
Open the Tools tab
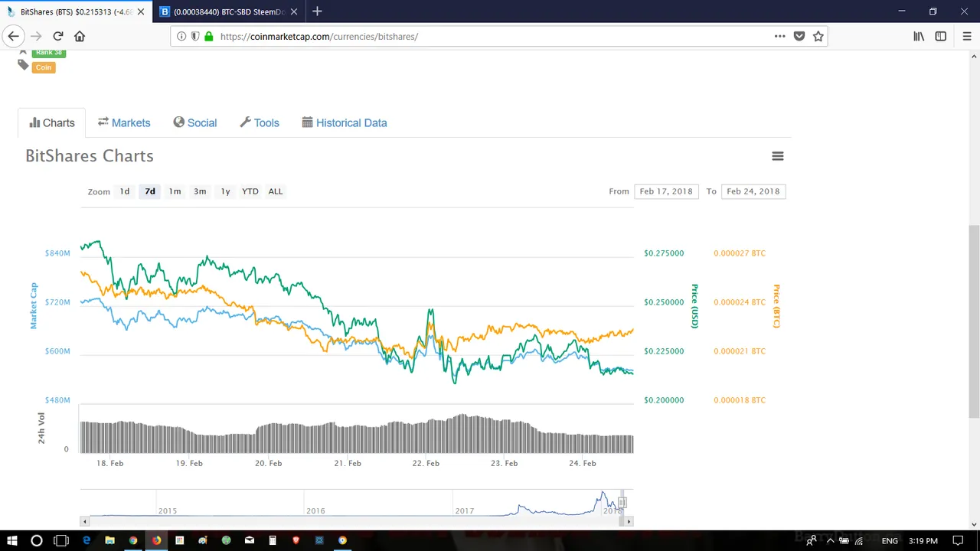260,122
